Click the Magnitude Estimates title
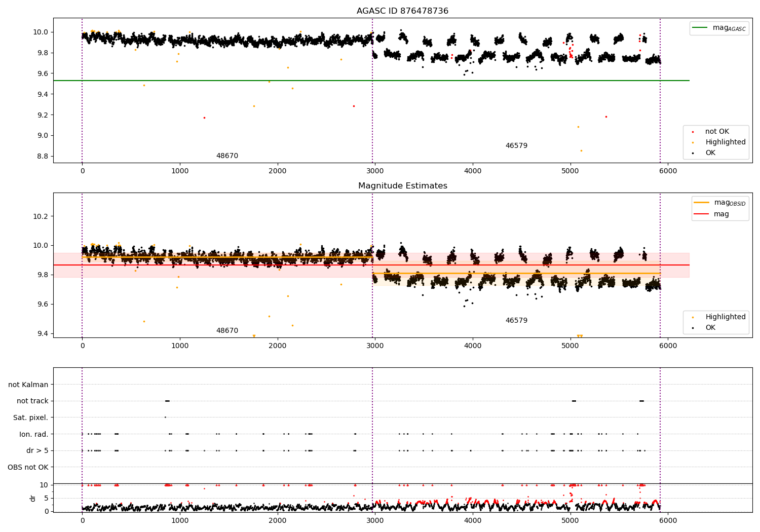Viewport: 760px width, 532px height. pos(402,186)
